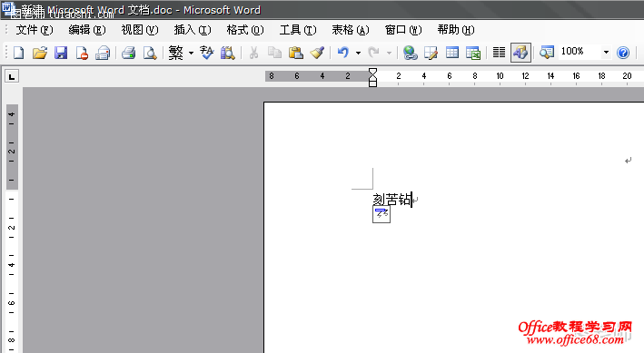Open the AutoCorrect options smart tag under the text
Screen dimensions: 644x353
pyautogui.click(x=381, y=214)
